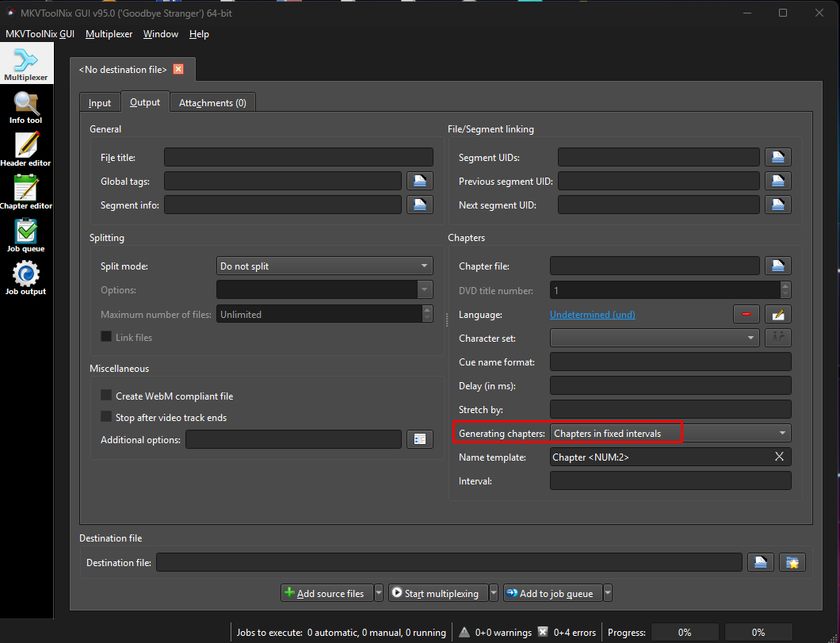Click the second 0% progress bar
This screenshot has height=643, width=840.
click(758, 632)
